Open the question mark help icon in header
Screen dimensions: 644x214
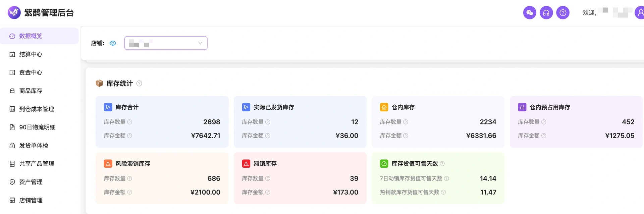pos(563,13)
